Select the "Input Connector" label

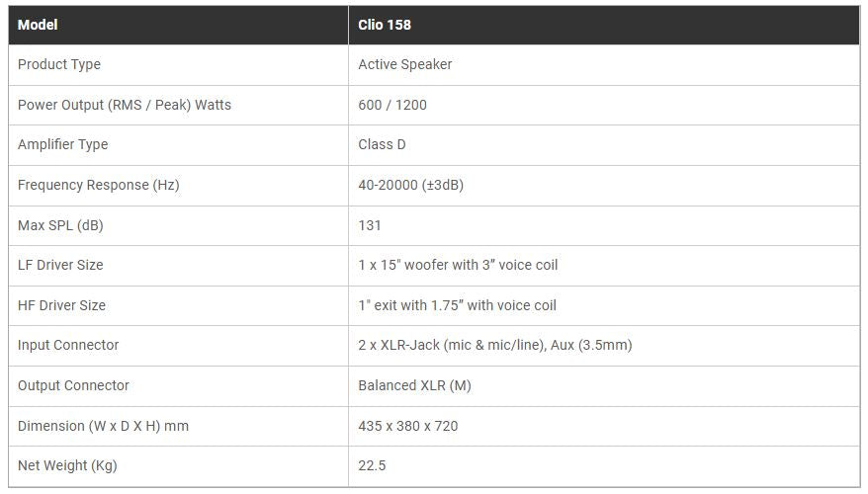pos(68,345)
